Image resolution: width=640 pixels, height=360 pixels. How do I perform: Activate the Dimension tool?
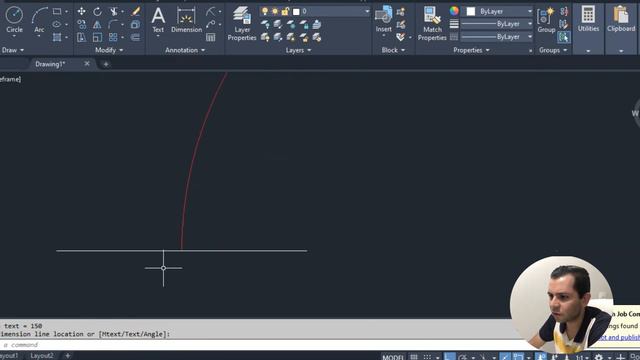(187, 20)
